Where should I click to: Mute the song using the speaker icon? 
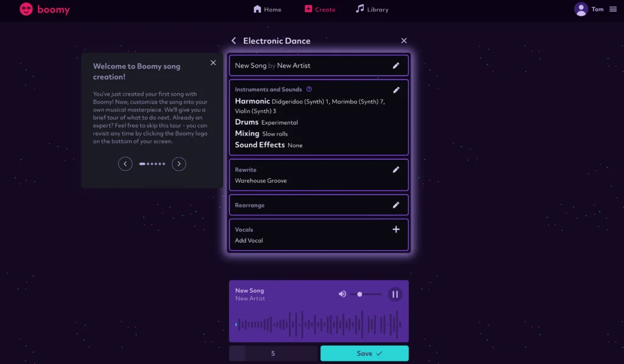click(x=342, y=294)
